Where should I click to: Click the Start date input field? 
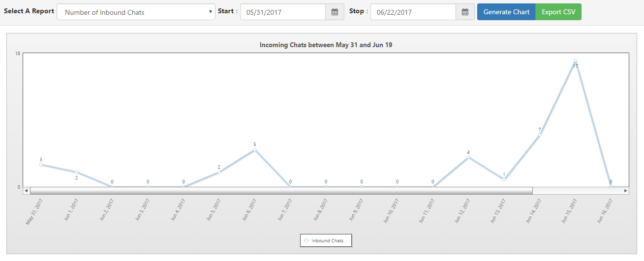pos(283,12)
